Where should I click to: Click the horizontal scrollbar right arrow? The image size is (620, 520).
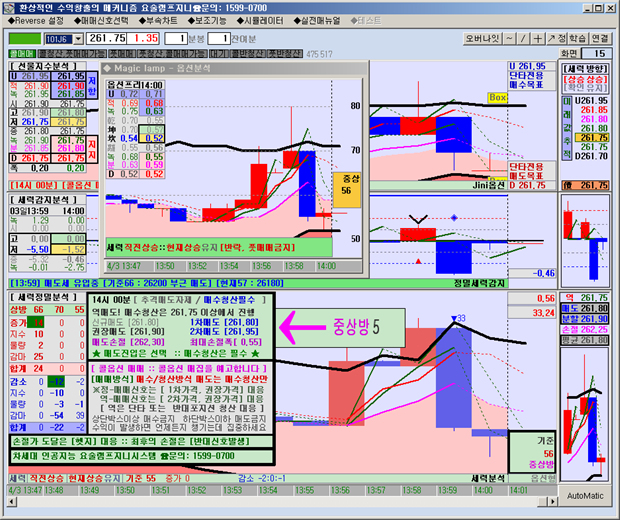(552, 501)
